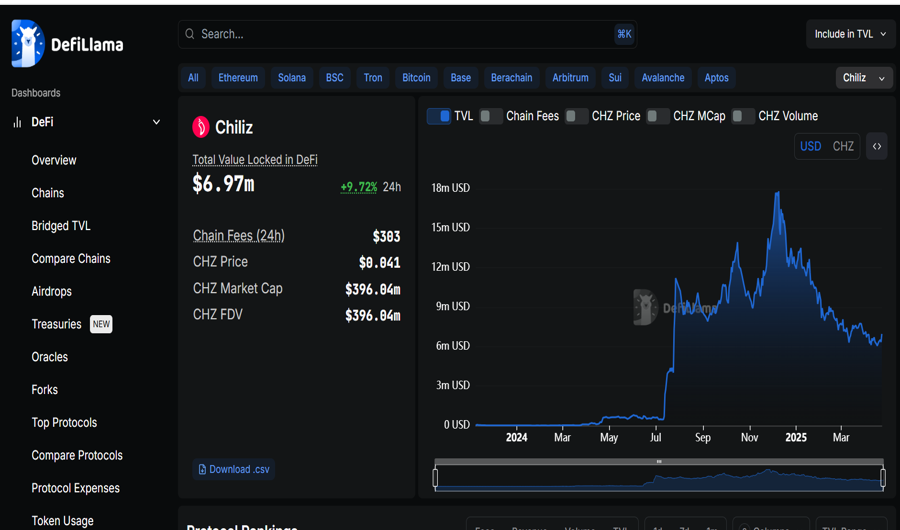The height and width of the screenshot is (530, 900).
Task: Select the All chains tab
Action: coord(193,78)
